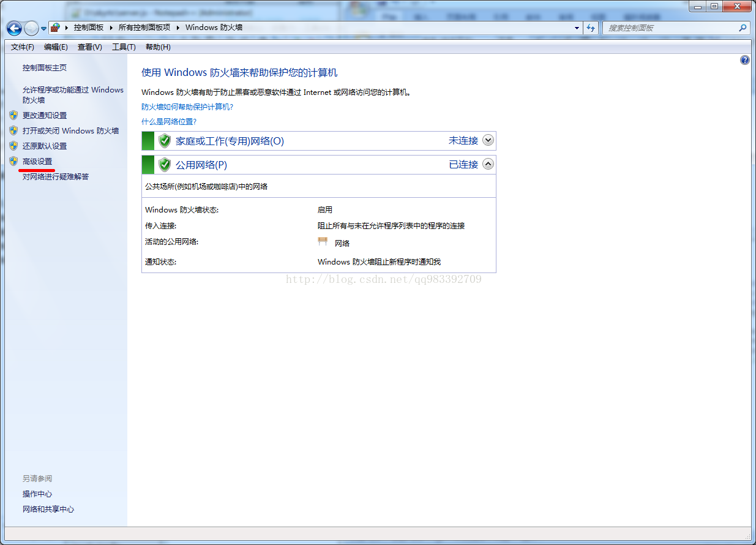Open the 编辑(E) menu
Image resolution: width=756 pixels, height=545 pixels.
pyautogui.click(x=56, y=47)
